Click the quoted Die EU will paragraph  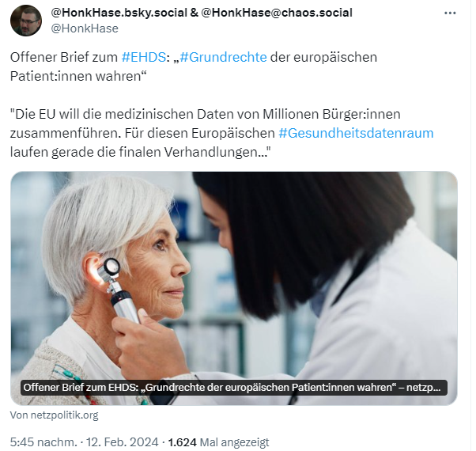[221, 134]
